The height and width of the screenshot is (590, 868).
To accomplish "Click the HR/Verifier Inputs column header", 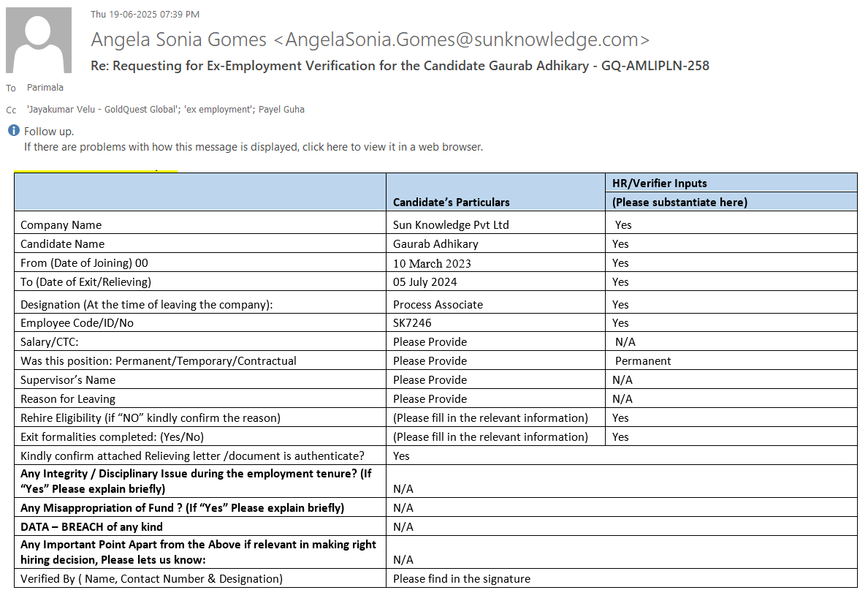I will tap(659, 184).
